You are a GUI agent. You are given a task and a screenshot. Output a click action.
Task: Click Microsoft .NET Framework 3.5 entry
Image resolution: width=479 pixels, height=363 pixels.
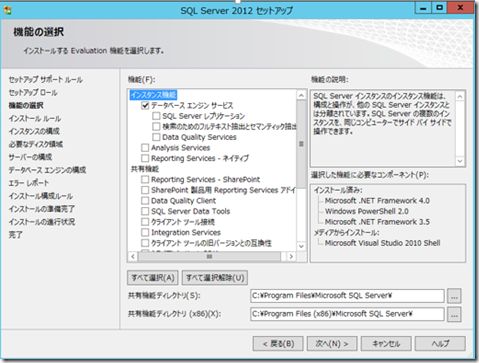tap(377, 222)
